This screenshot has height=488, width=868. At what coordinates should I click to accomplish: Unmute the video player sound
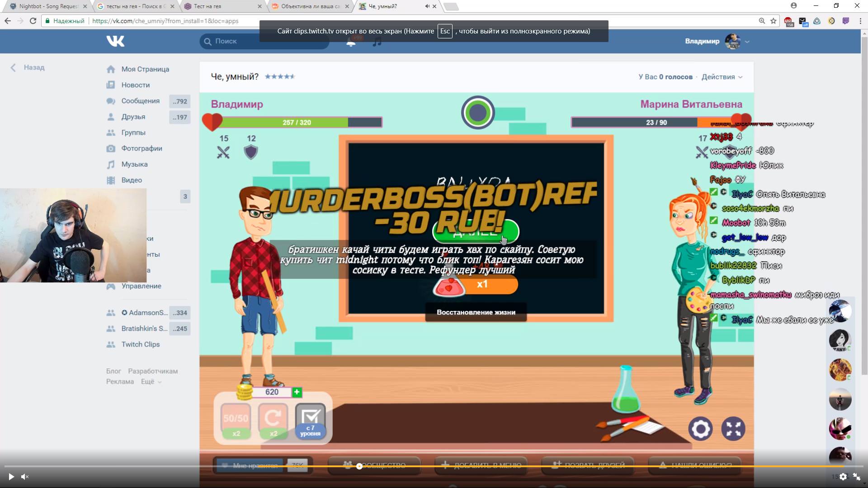tap(25, 477)
